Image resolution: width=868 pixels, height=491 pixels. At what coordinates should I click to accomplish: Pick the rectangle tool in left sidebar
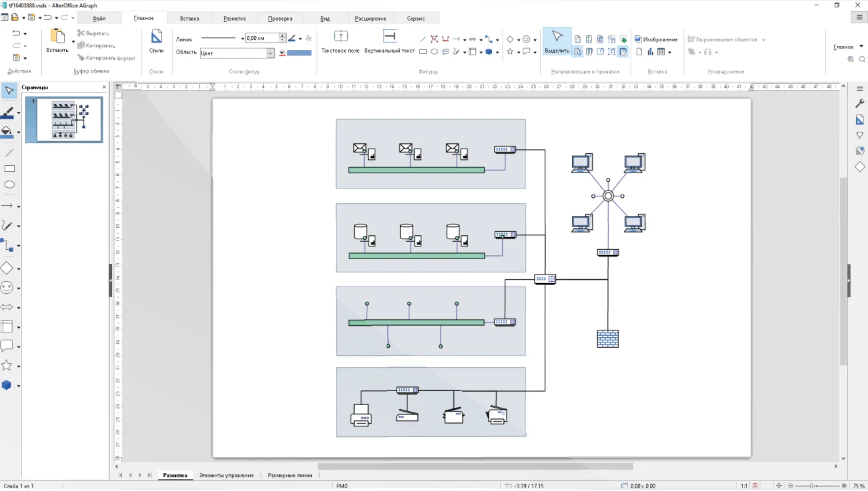tap(9, 169)
